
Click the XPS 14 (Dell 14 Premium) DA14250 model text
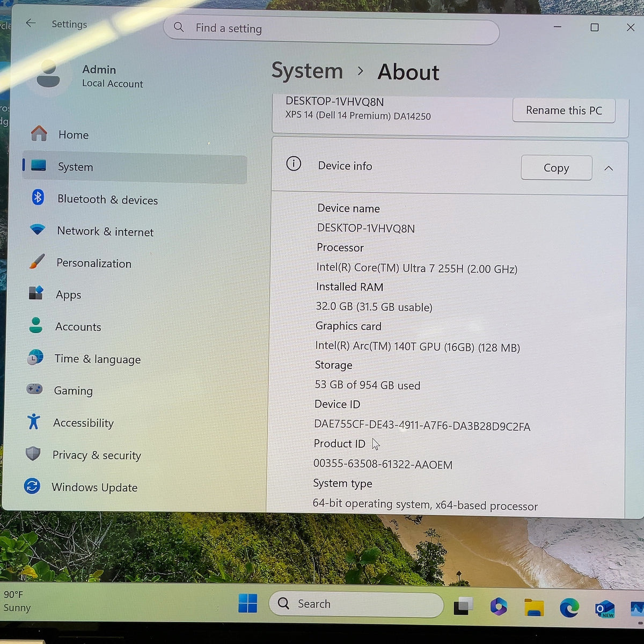coord(358,115)
